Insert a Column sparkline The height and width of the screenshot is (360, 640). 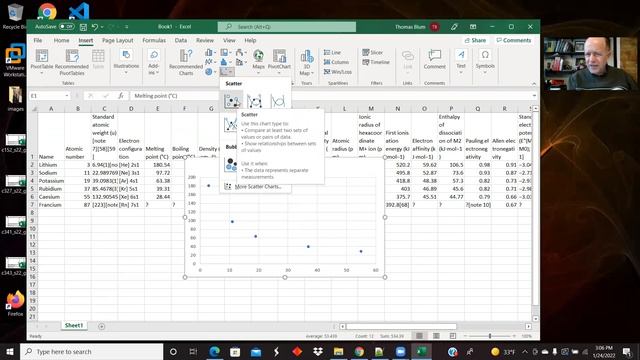point(336,62)
